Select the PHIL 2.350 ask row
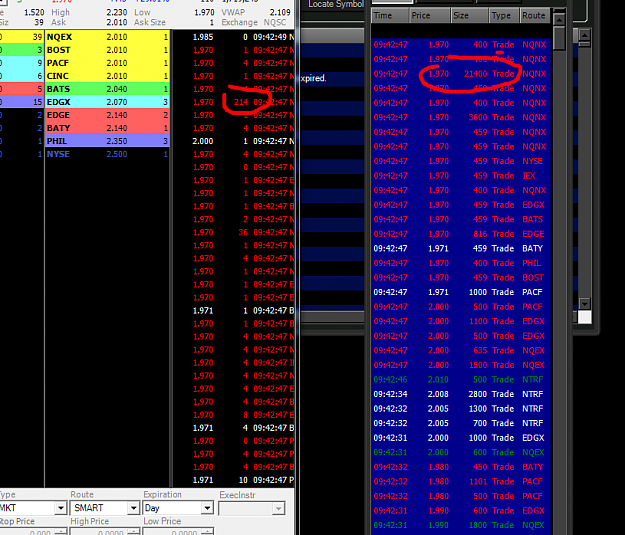 click(108, 141)
